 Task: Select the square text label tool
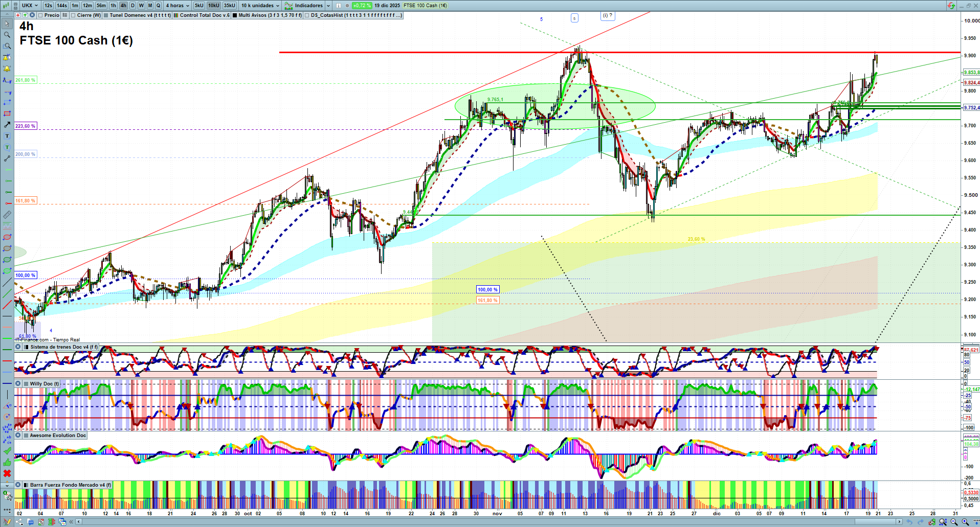pos(7,136)
